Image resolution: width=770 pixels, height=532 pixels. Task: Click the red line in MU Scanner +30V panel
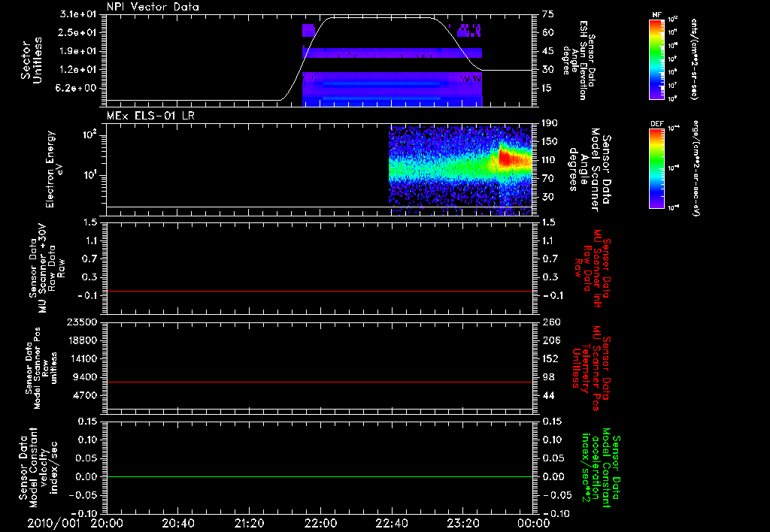320,291
